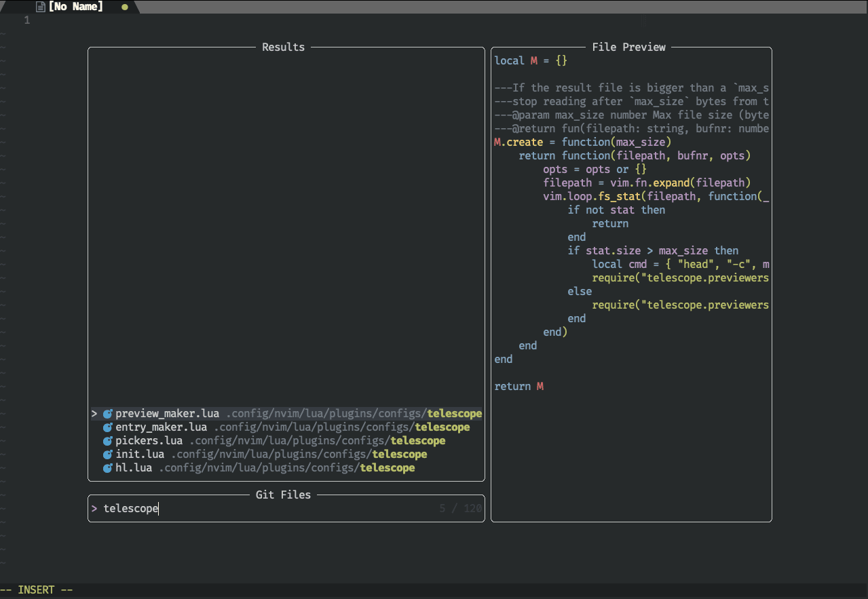Viewport: 868px width, 599px height.
Task: Click the "filepath = vim.fn.expand(filepath)" line
Action: coord(647,183)
